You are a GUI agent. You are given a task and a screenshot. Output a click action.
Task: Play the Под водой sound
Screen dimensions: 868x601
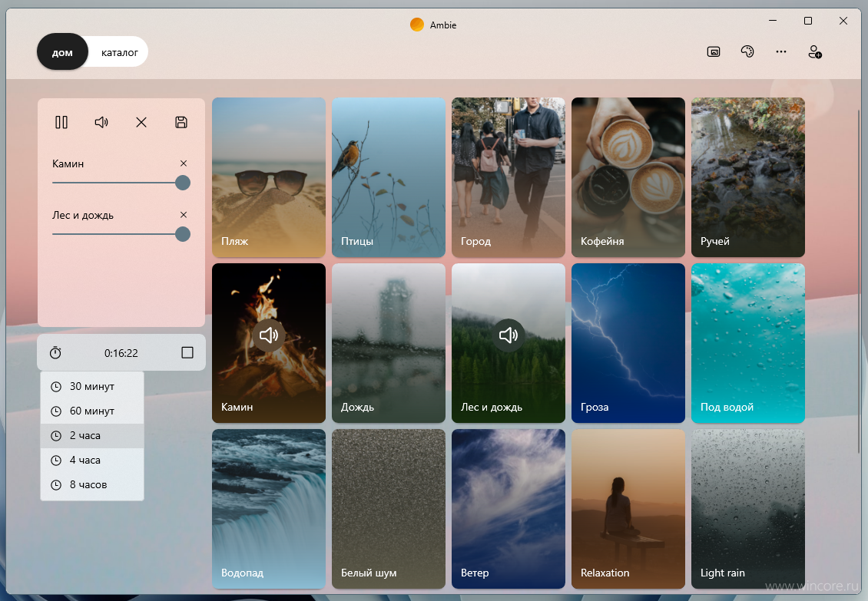pyautogui.click(x=748, y=343)
